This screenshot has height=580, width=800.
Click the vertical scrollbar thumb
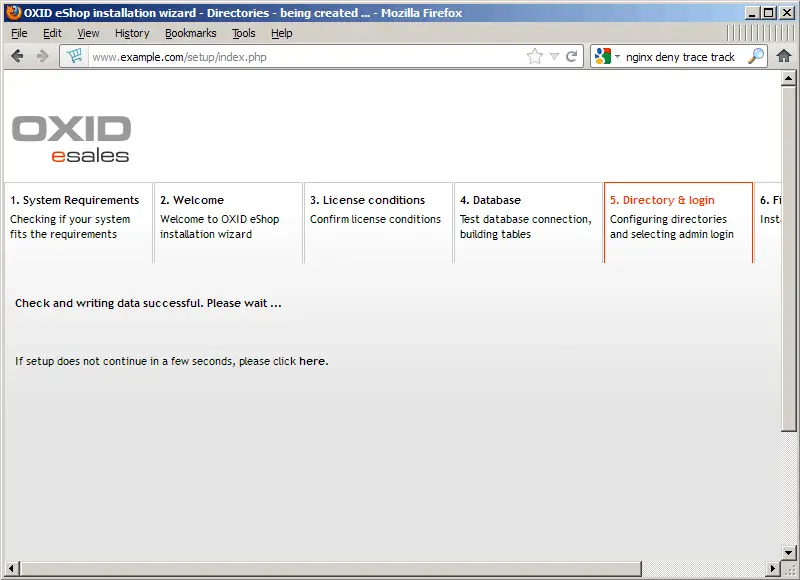(788, 258)
